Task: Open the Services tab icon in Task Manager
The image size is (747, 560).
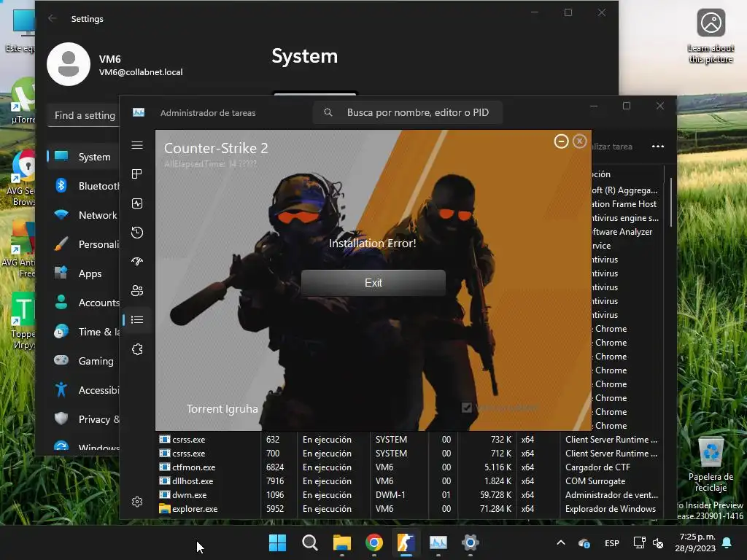Action: [137, 349]
